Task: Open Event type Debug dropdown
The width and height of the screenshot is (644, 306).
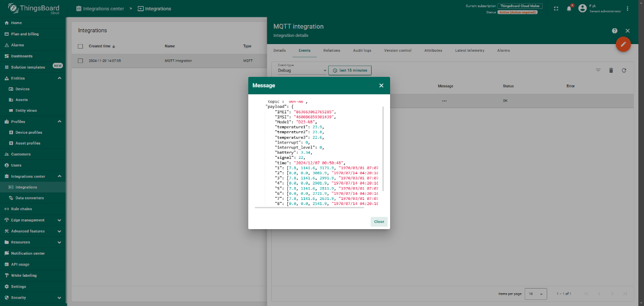Action: pyautogui.click(x=302, y=70)
